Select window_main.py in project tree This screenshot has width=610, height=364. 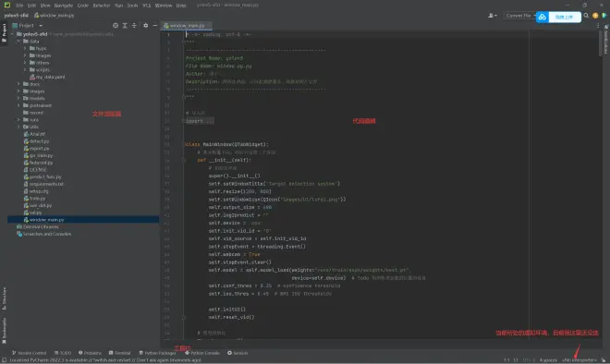coord(83,220)
